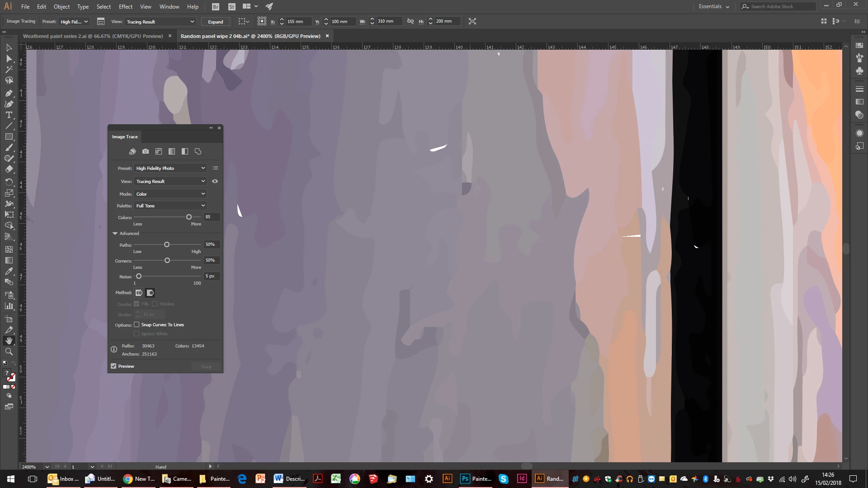Select the Pen tool in toolbar
The width and height of the screenshot is (868, 488).
pos(9,93)
